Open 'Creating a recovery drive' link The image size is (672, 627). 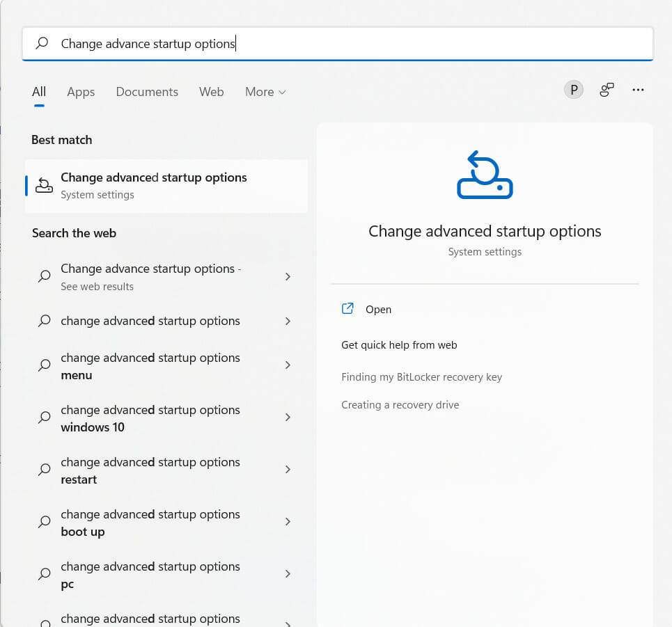click(400, 404)
